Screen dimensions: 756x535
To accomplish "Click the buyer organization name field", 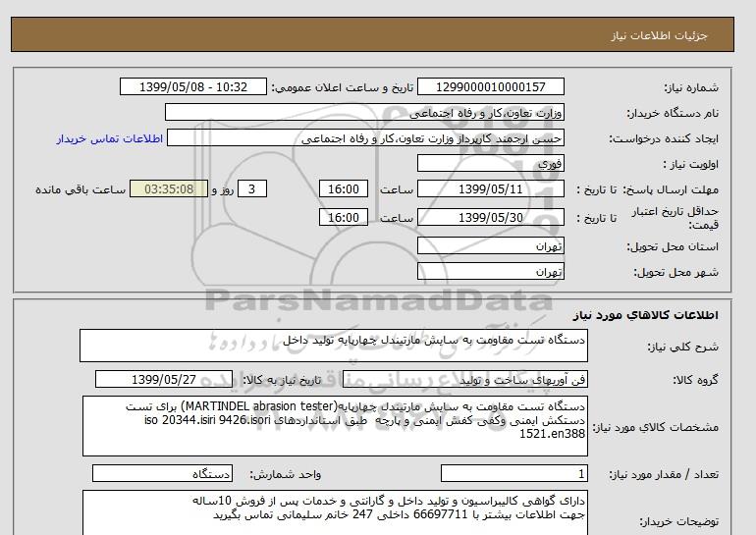I will tap(364, 112).
